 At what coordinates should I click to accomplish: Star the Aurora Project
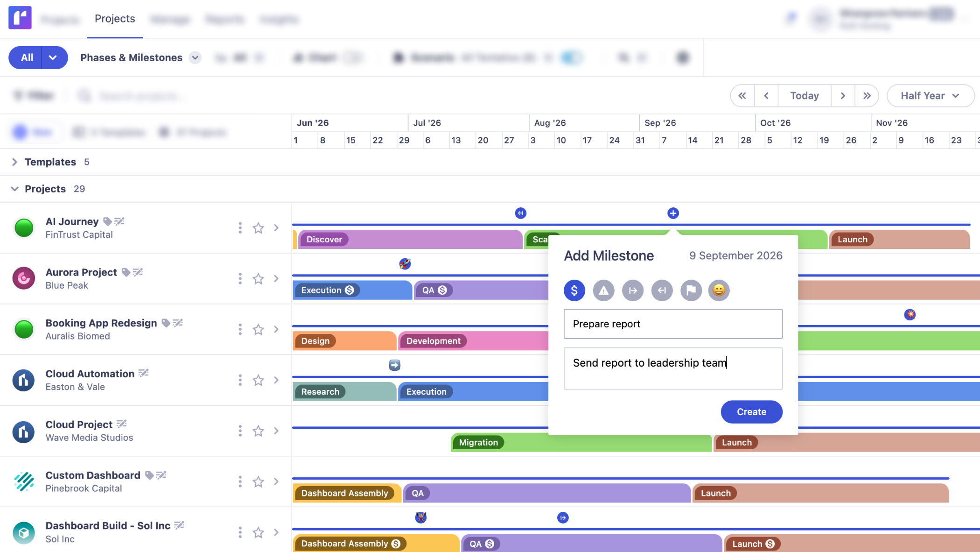[x=258, y=279]
